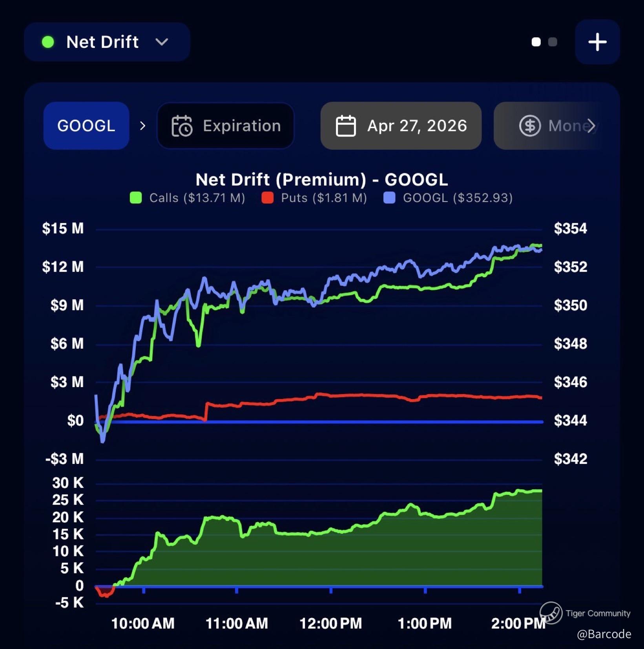Screen dimensions: 644x649
Task: Click the 10 K volume axis label
Action: pos(68,551)
